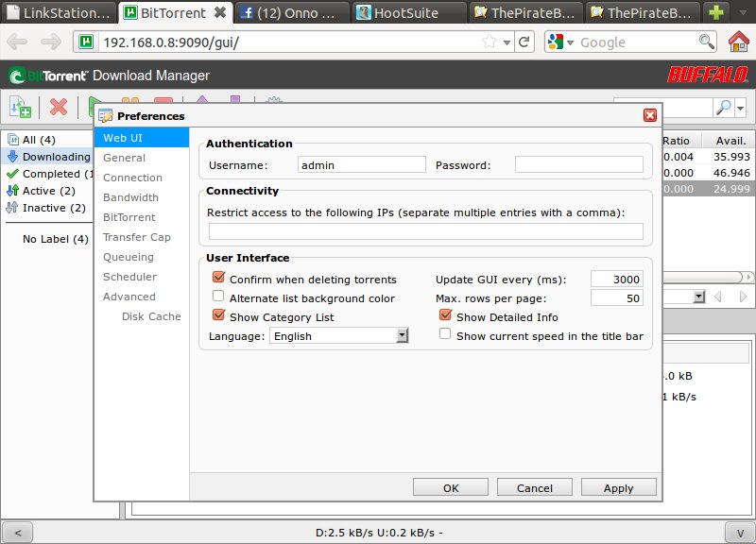Click the red X Remove torrent icon
756x544 pixels.
tap(59, 108)
